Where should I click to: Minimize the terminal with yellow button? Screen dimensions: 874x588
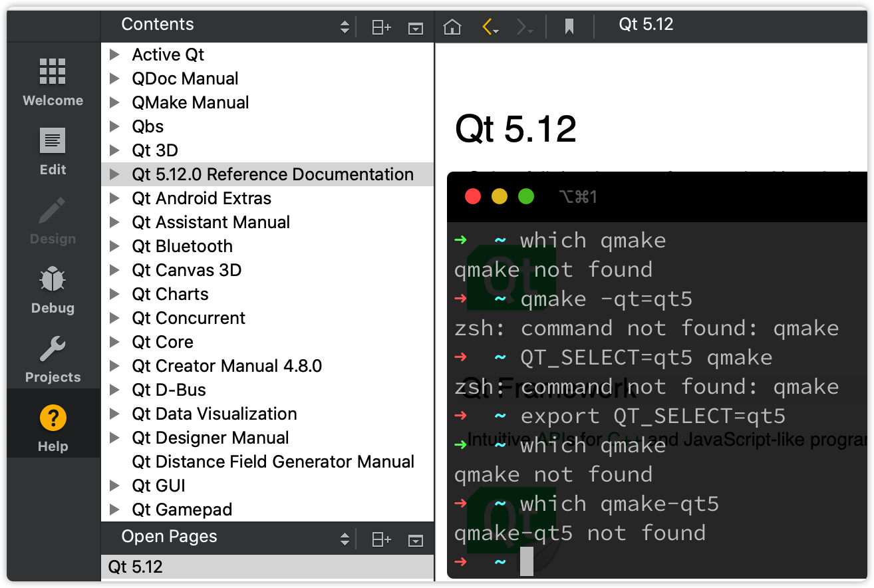[x=500, y=196]
